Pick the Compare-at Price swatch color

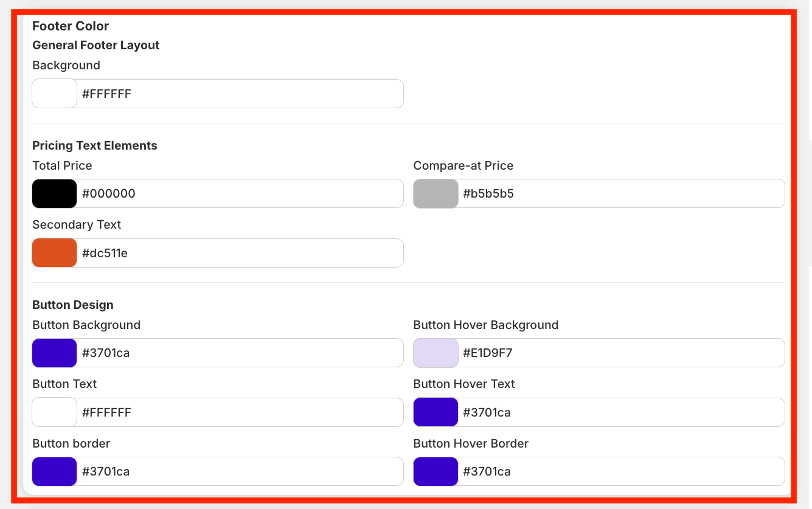[x=435, y=193]
